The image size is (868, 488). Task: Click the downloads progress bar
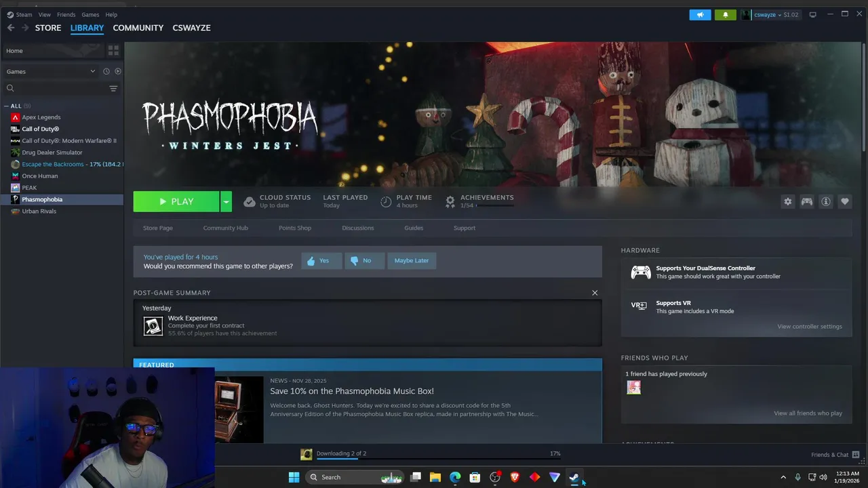pyautogui.click(x=439, y=459)
